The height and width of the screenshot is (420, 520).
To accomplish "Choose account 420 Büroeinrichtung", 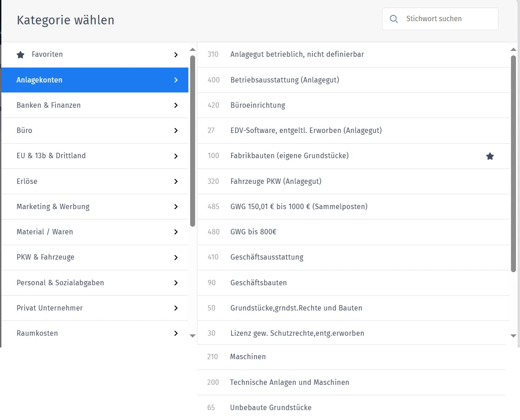I will coord(258,105).
